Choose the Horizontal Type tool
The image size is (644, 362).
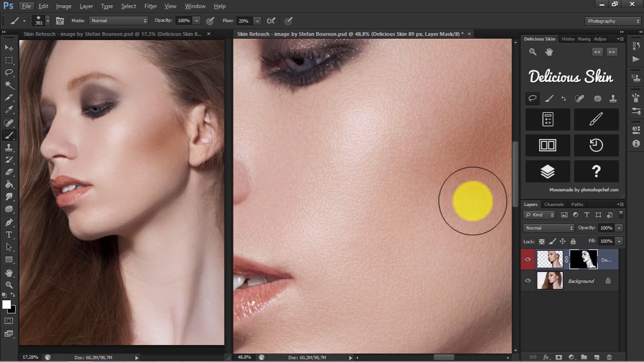pos(9,234)
